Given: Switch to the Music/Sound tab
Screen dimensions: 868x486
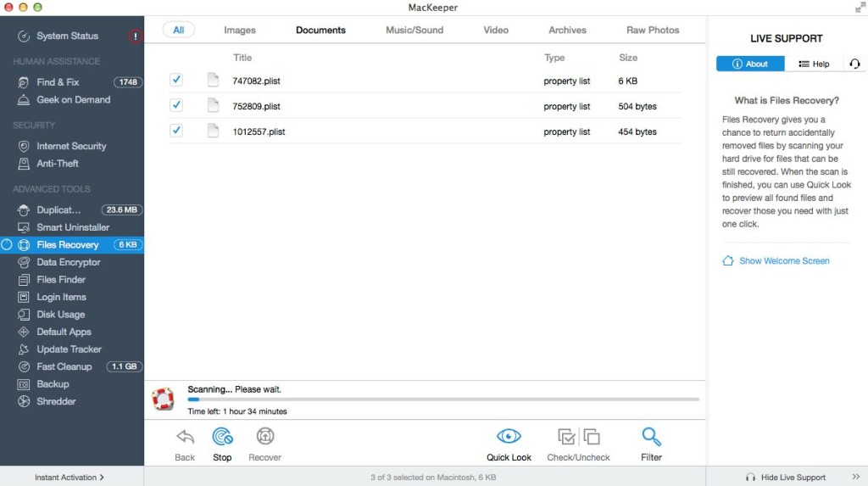Looking at the screenshot, I should pos(415,30).
